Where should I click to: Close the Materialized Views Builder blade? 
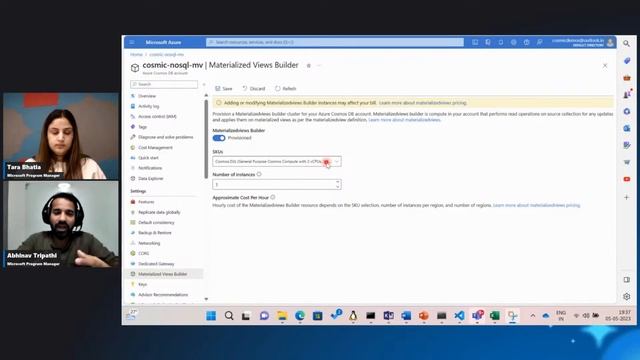(x=605, y=66)
